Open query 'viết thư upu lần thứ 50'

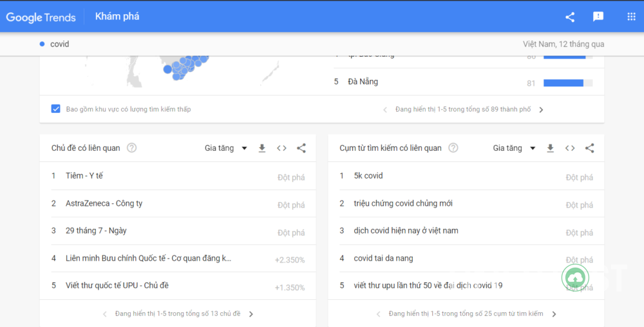coord(428,286)
